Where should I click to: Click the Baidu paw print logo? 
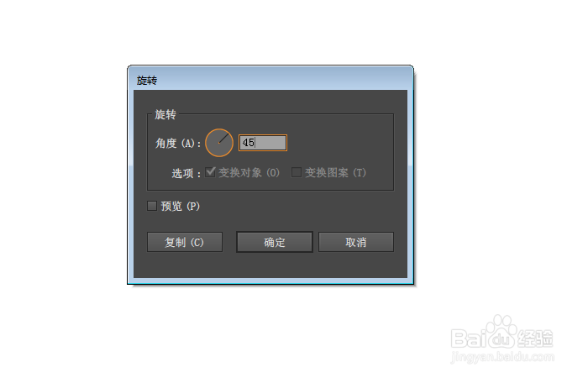point(500,328)
